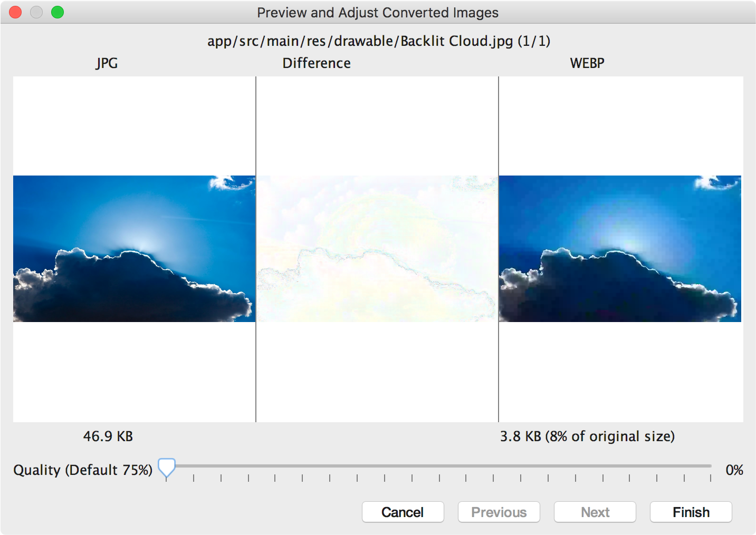This screenshot has height=535, width=756.
Task: Click the 46.9 KB size label
Action: point(108,436)
